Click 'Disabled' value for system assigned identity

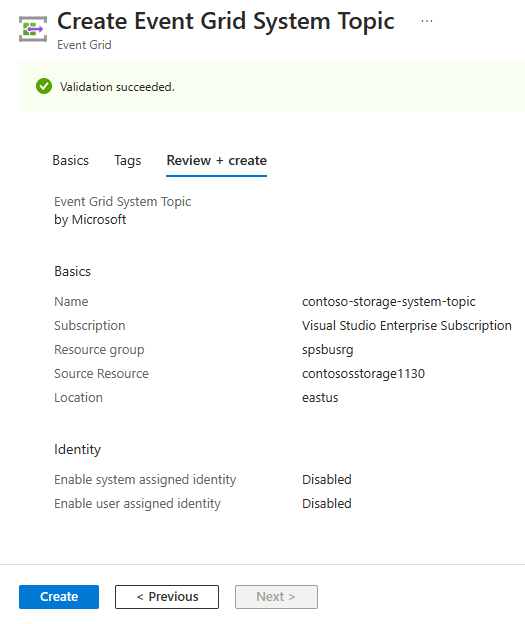326,480
